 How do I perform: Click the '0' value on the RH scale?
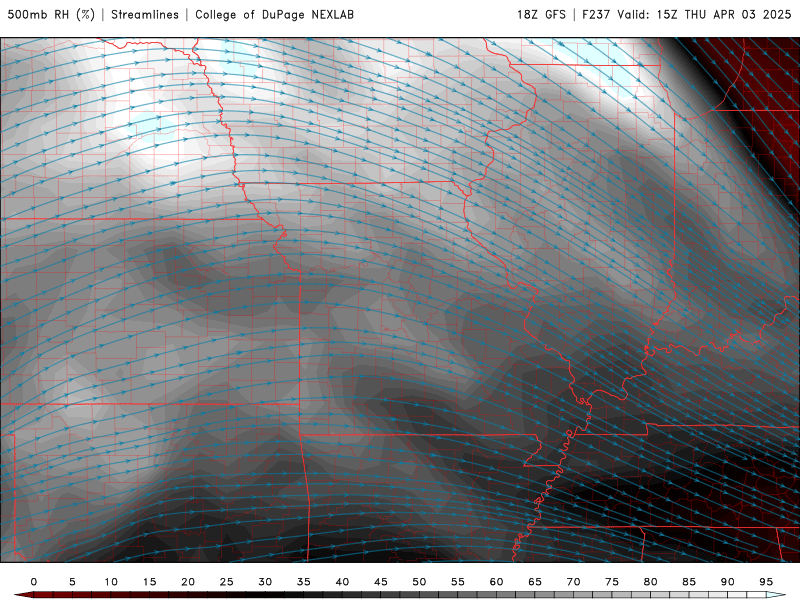[x=34, y=582]
